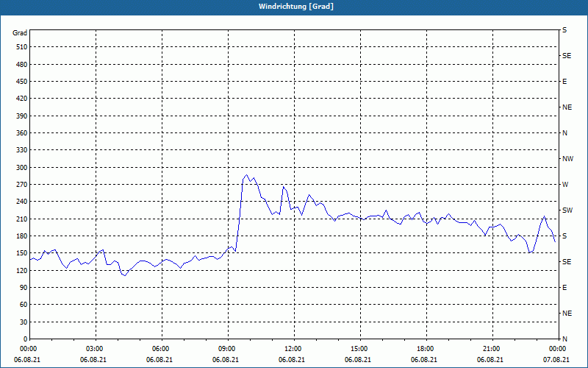Click the 21:00 time label
Image resolution: width=588 pixels, height=368 pixels.
492,349
